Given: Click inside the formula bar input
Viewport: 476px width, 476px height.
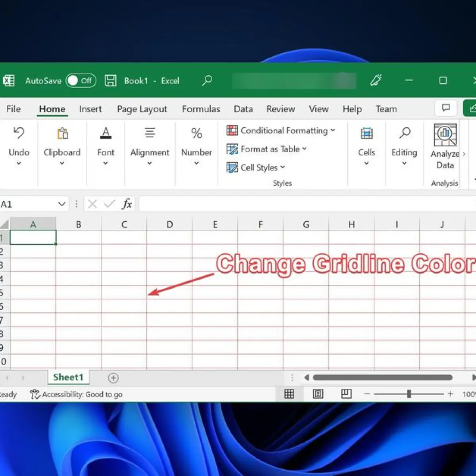Looking at the screenshot, I should (x=307, y=204).
